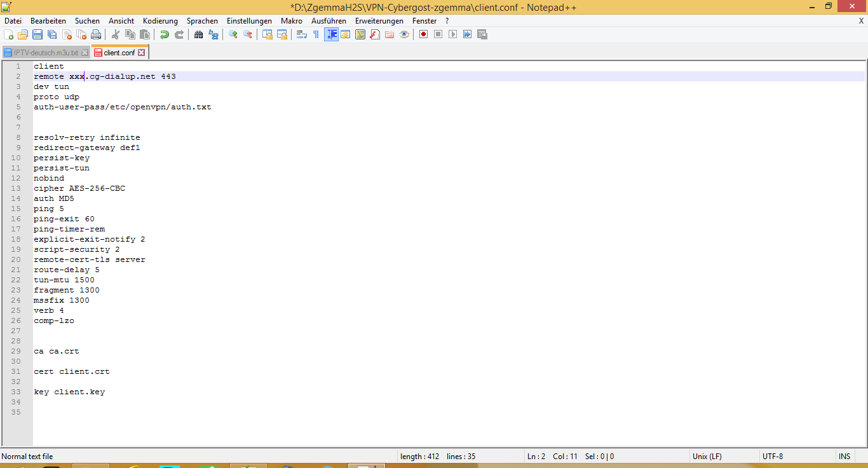868x468 pixels.
Task: Click the Zoom In magnifier icon
Action: click(x=233, y=34)
